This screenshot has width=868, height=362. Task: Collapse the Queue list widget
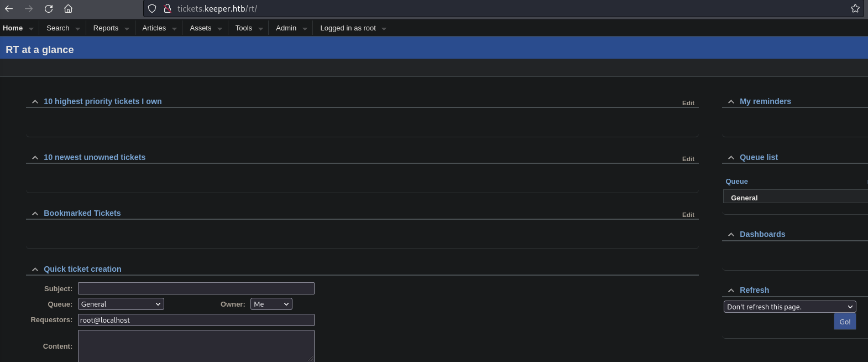tap(731, 158)
